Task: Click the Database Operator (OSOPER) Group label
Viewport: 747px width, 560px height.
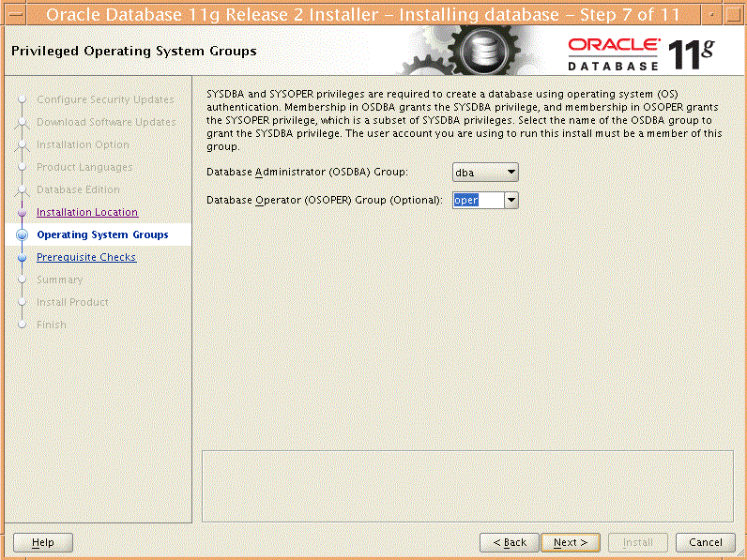Action: point(325,200)
